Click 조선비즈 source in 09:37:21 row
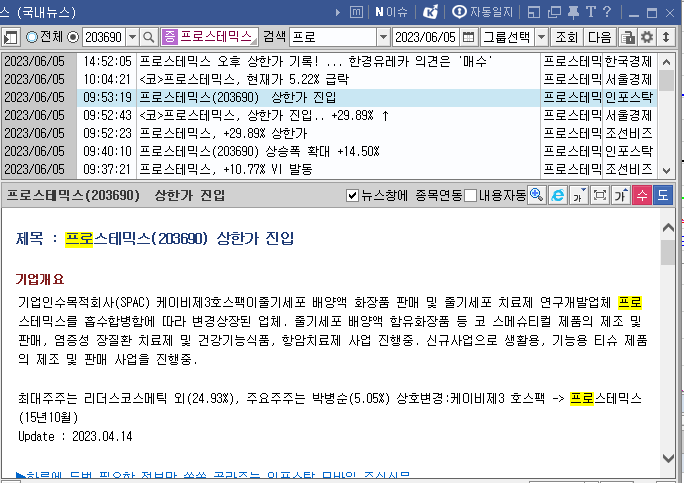This screenshot has height=483, width=684. pyautogui.click(x=629, y=169)
